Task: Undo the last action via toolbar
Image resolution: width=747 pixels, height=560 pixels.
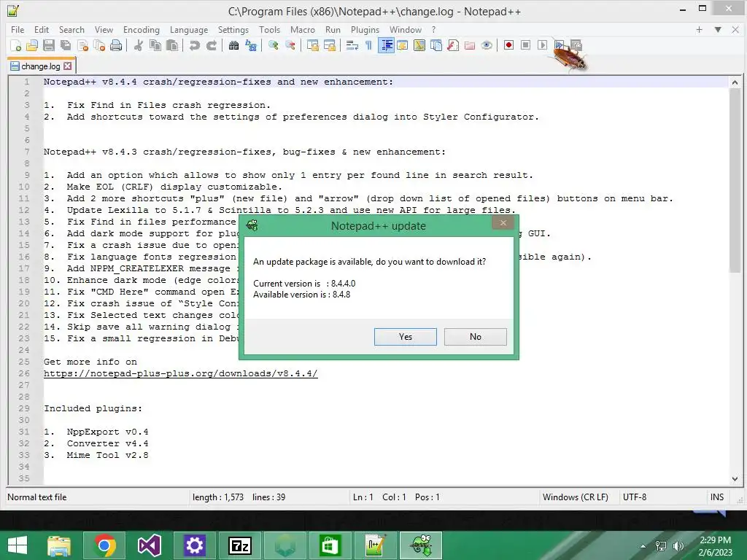Action: [194, 46]
